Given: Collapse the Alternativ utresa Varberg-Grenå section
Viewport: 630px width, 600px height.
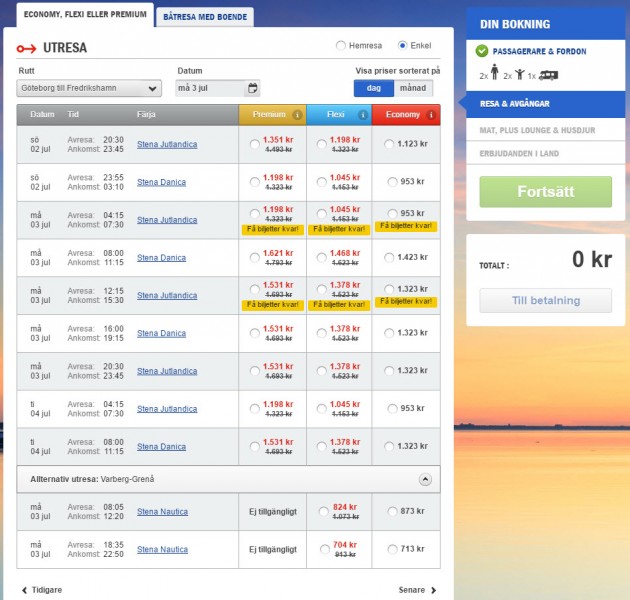Looking at the screenshot, I should pyautogui.click(x=425, y=479).
